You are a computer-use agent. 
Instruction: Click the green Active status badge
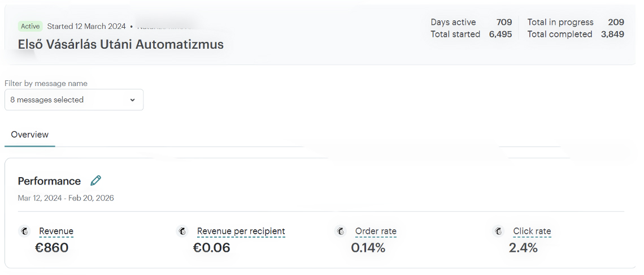31,27
